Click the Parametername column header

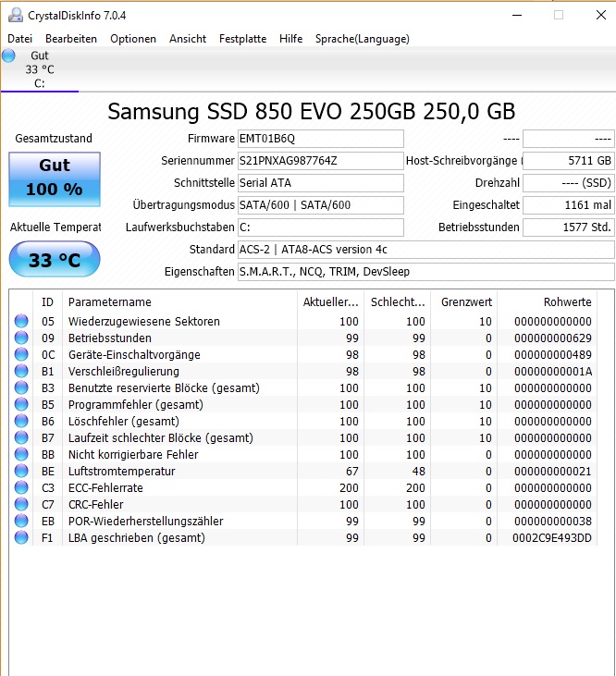(x=179, y=301)
